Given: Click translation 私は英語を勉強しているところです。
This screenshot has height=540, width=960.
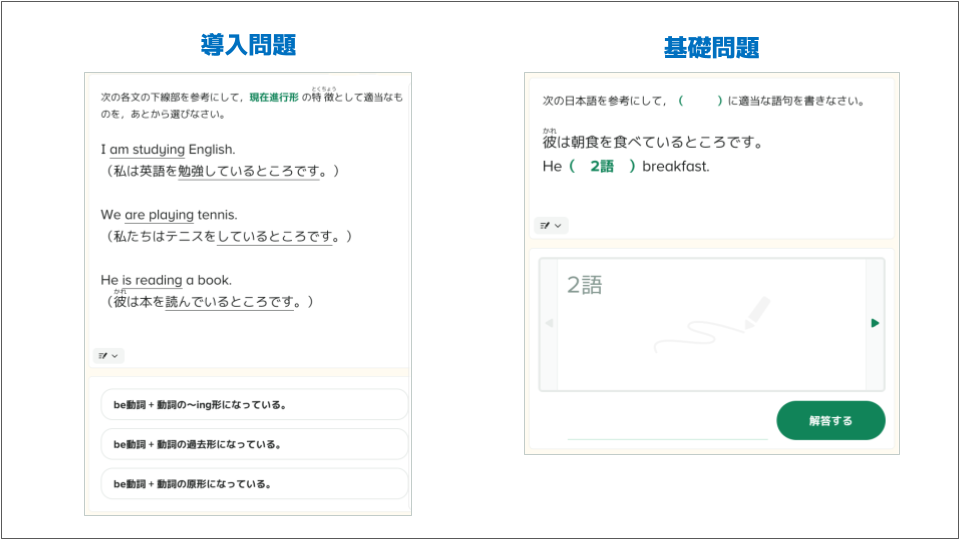Looking at the screenshot, I should pos(223,171).
